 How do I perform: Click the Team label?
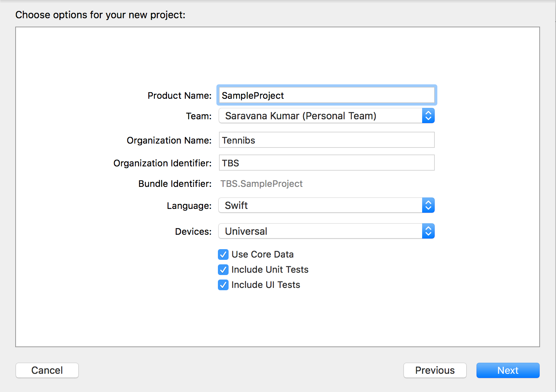pyautogui.click(x=199, y=116)
